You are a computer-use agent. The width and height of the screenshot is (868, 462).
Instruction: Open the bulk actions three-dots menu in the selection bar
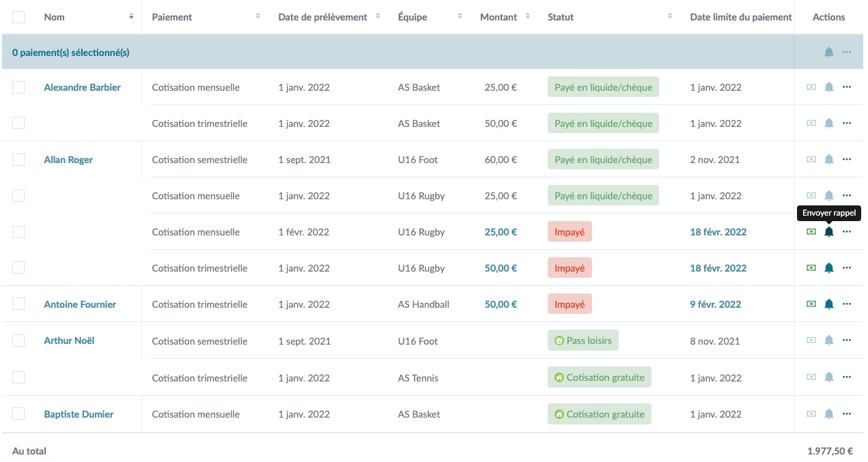click(x=847, y=53)
